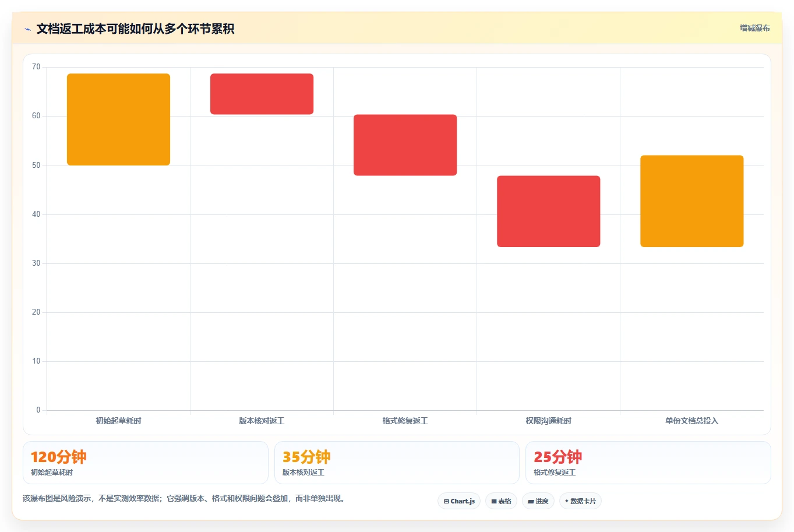Click the red 权限沟通耗时 waterfall bar
This screenshot has height=532, width=794.
tap(548, 212)
